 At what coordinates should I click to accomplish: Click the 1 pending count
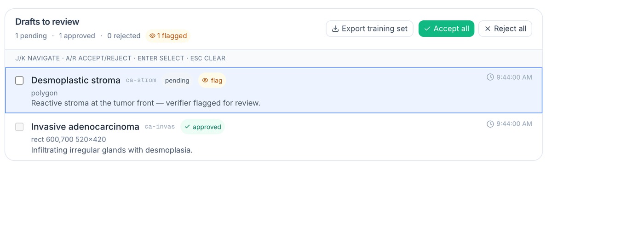click(x=31, y=36)
